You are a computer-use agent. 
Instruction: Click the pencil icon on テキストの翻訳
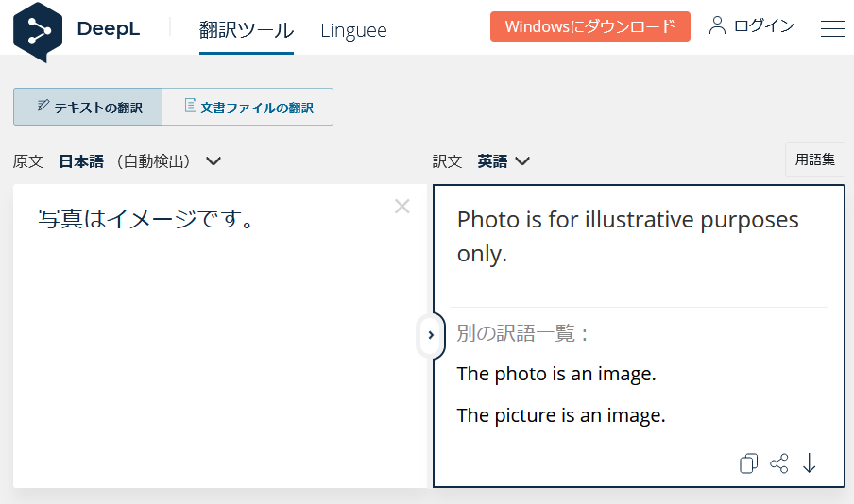tap(43, 107)
